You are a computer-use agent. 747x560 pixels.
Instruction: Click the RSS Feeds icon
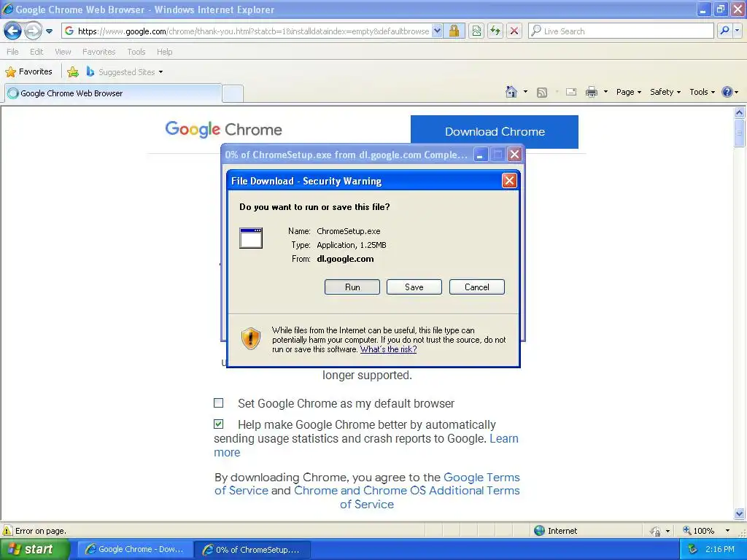point(542,93)
